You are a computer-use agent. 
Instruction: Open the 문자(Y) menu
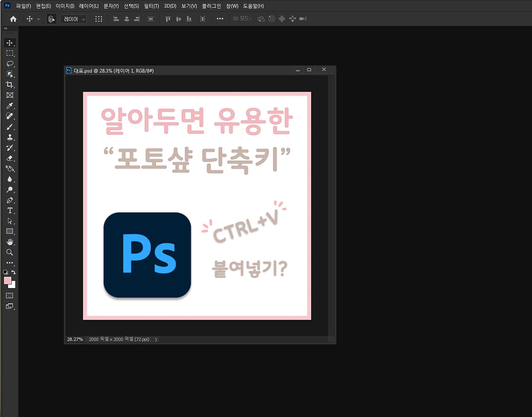point(111,6)
